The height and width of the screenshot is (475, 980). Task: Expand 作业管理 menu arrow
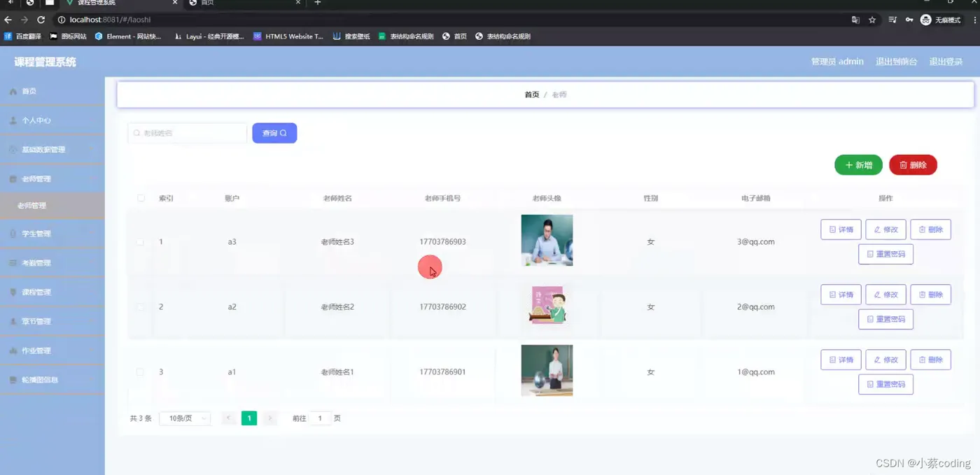click(x=92, y=350)
